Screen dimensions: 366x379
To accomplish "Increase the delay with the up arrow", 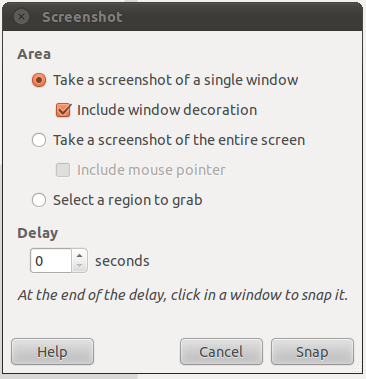I will point(79,255).
